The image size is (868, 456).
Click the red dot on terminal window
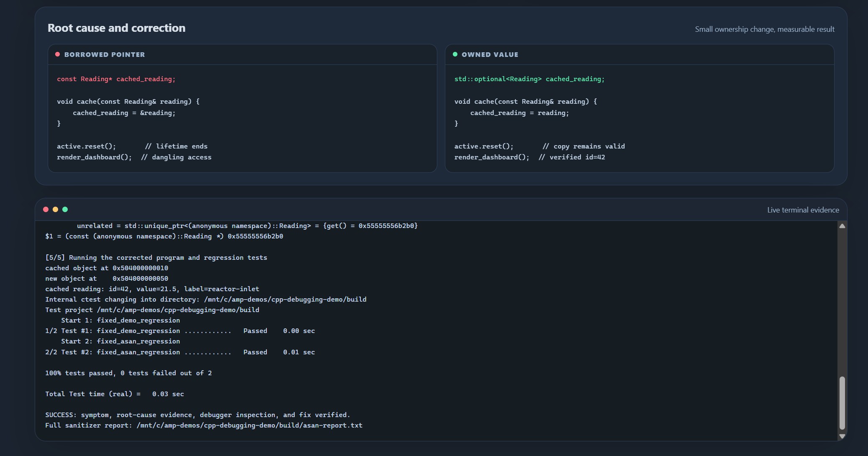coord(46,210)
